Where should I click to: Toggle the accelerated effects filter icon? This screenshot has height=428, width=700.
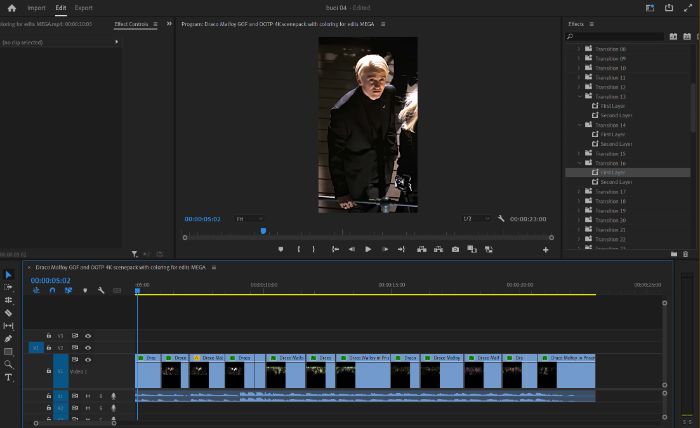(673, 37)
